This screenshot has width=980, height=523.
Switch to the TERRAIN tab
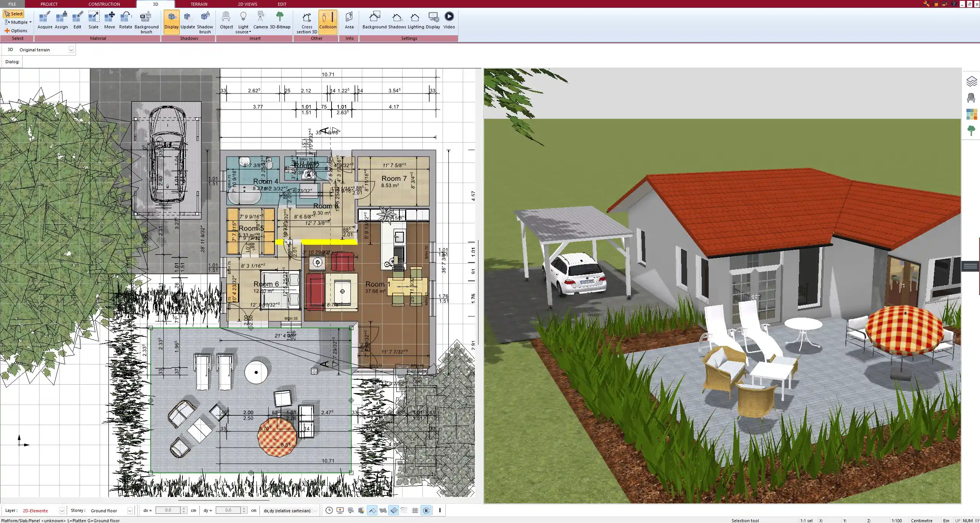[199, 4]
